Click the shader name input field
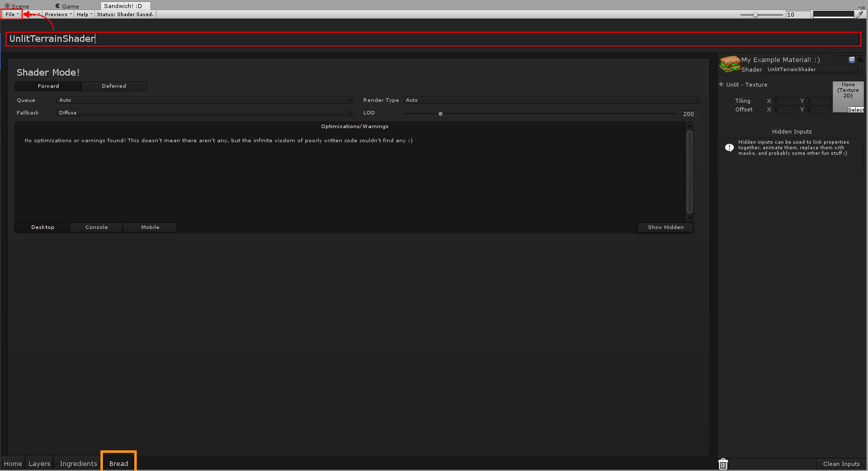 (x=433, y=39)
